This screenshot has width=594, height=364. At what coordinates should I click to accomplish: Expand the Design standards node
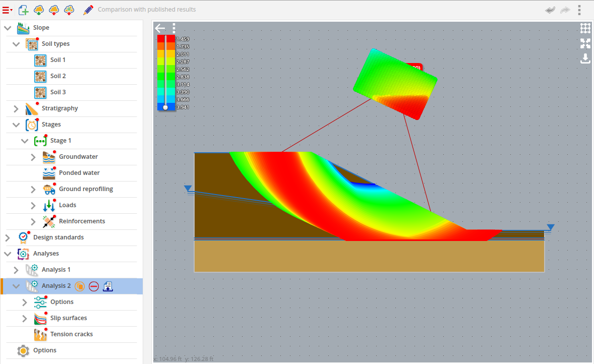(8, 237)
